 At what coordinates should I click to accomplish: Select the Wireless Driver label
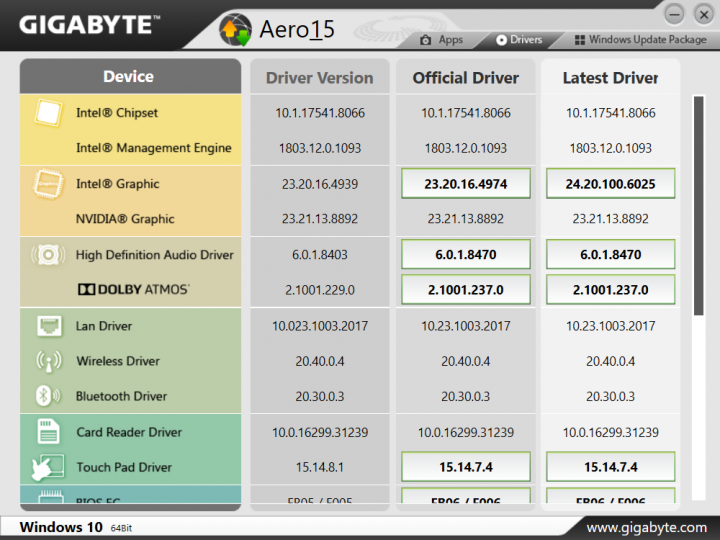pyautogui.click(x=118, y=361)
